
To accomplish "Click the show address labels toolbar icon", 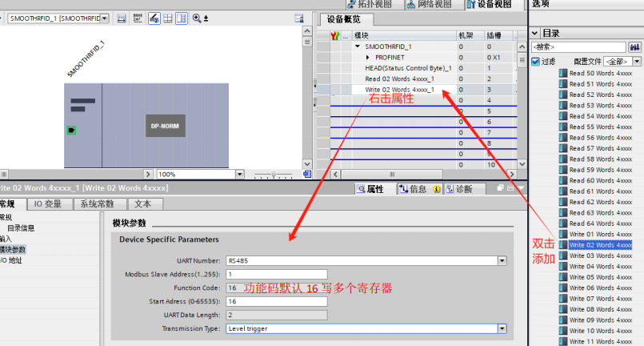I will click(x=121, y=18).
